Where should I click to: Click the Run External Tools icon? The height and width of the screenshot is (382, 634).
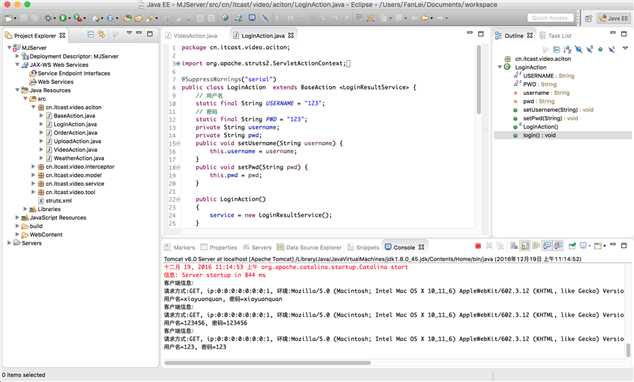tap(78, 18)
